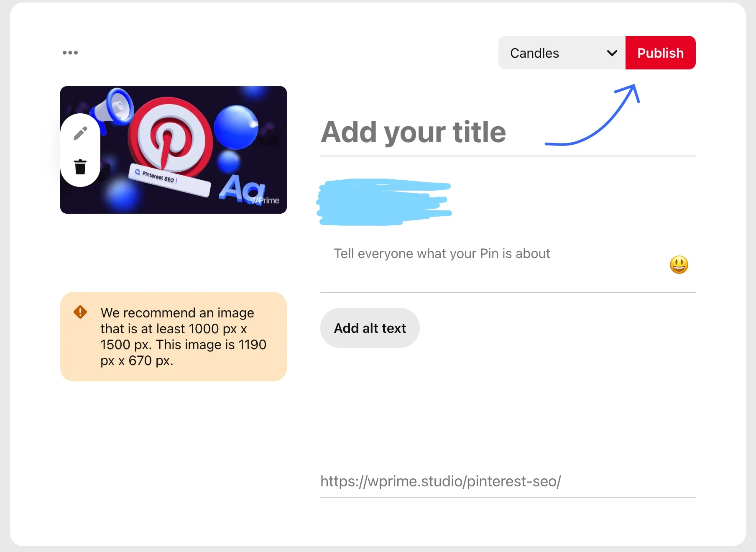Click the image size recommendation notice

[x=173, y=336]
